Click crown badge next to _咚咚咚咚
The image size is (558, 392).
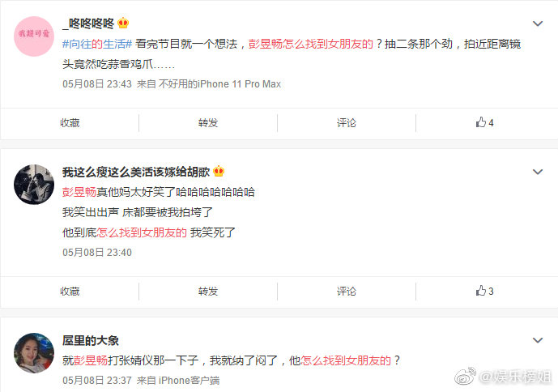(x=123, y=23)
